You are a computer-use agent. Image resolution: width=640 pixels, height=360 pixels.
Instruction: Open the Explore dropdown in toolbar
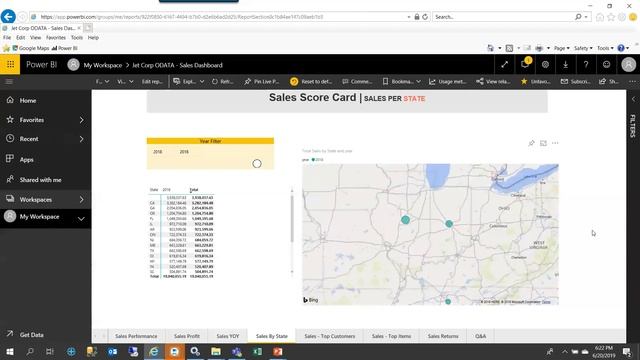(x=189, y=82)
